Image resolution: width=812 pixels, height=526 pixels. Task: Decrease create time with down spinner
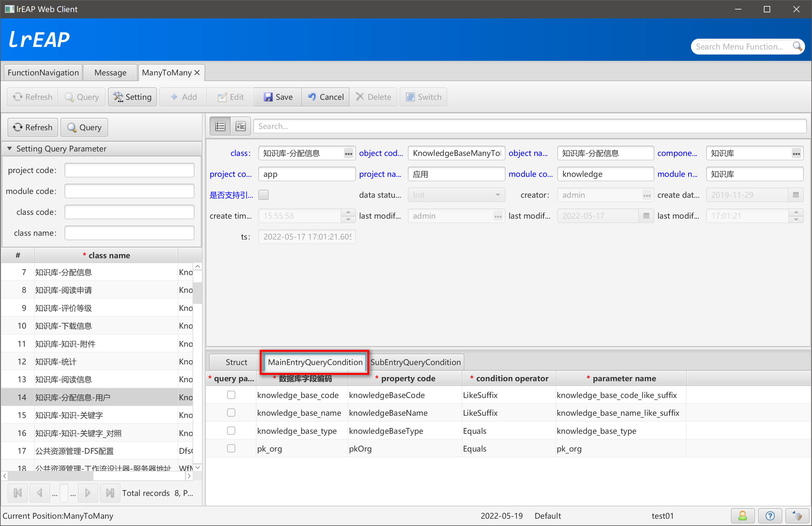(348, 220)
